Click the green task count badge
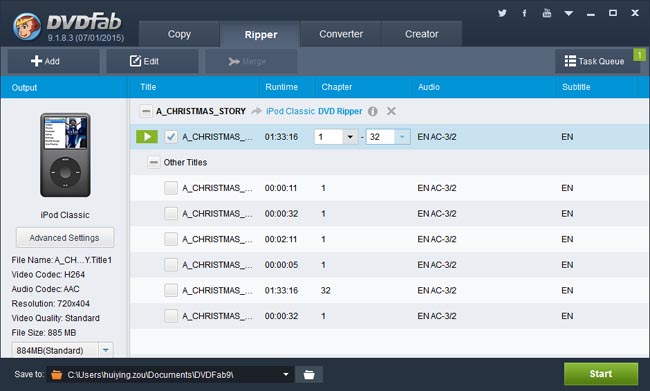The height and width of the screenshot is (391, 650). pyautogui.click(x=639, y=55)
